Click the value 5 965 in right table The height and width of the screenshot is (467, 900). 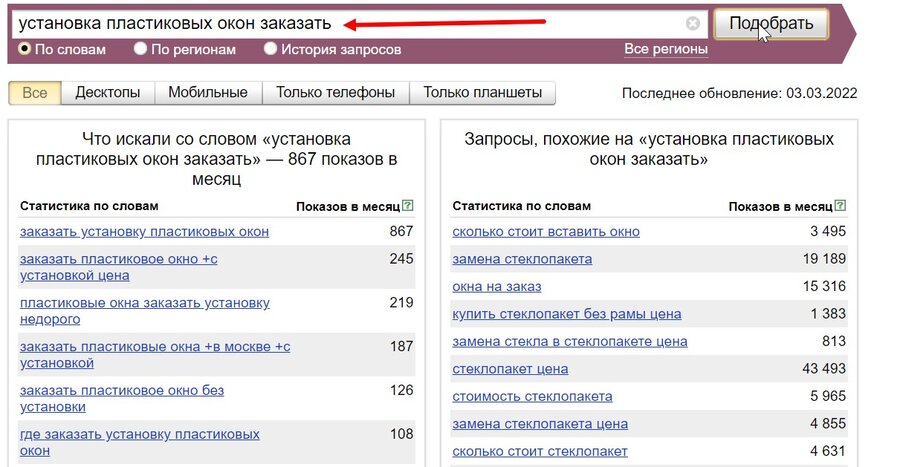pyautogui.click(x=828, y=396)
